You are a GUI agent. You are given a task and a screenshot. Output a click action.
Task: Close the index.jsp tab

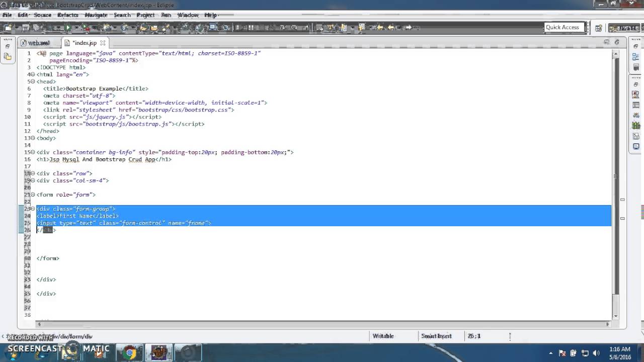(x=103, y=43)
